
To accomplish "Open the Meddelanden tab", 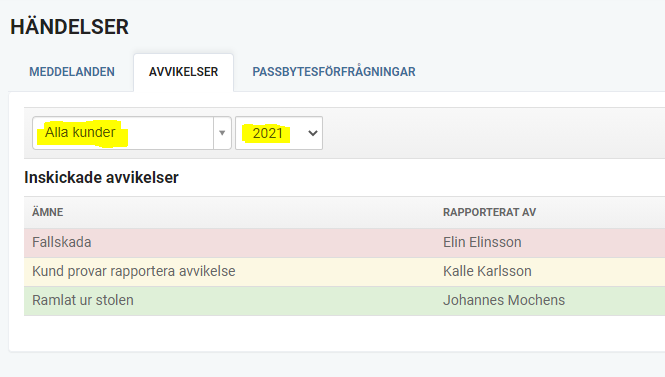I will pos(72,72).
